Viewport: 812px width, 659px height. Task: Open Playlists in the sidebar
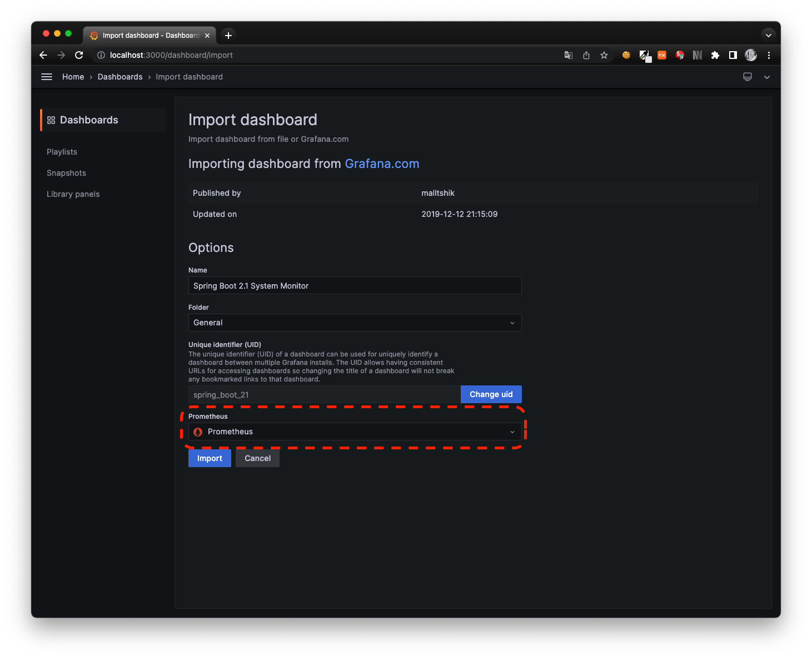pyautogui.click(x=62, y=152)
